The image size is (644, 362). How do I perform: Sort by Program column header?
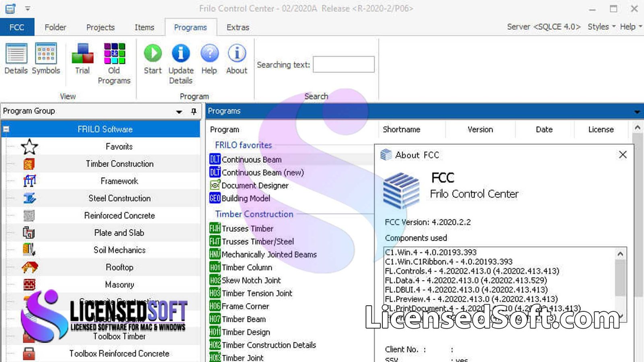(225, 130)
